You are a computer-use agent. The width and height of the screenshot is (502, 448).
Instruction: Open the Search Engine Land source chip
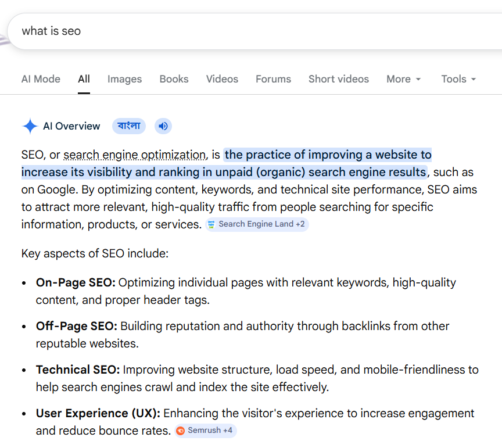pos(257,224)
